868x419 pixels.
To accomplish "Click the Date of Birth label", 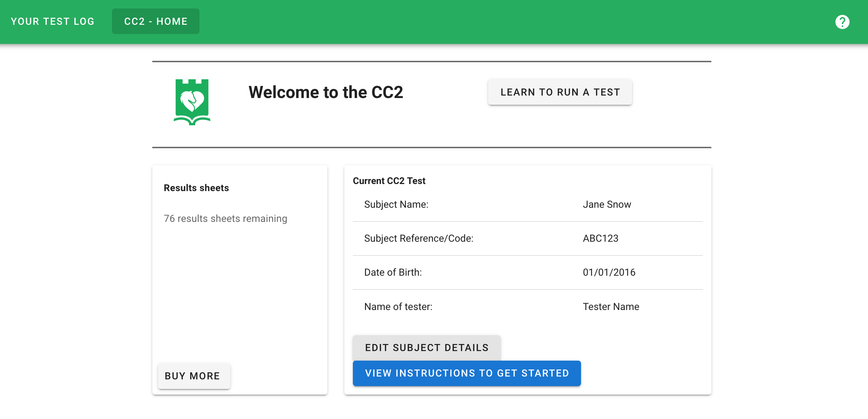I will tap(393, 272).
